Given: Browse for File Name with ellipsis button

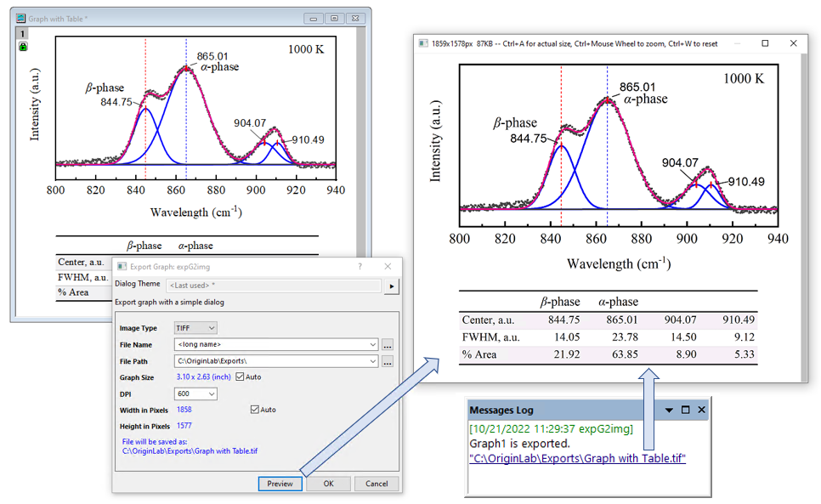Looking at the screenshot, I should (388, 344).
